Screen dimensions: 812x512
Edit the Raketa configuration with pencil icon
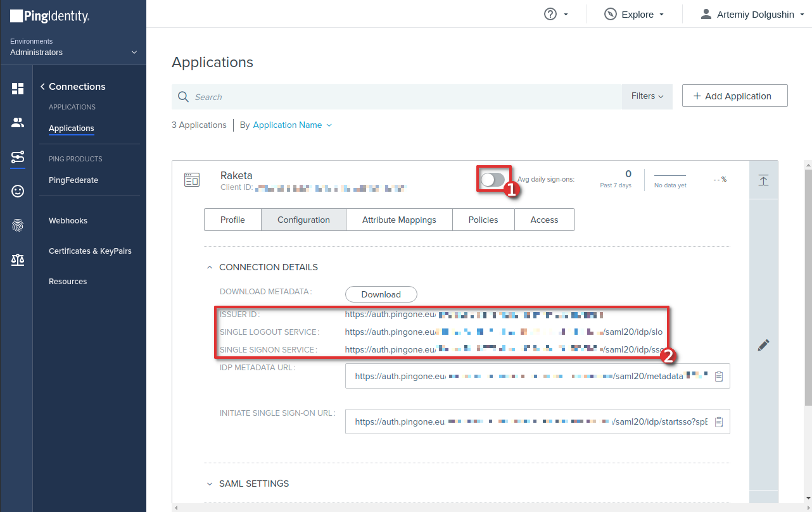pos(763,345)
